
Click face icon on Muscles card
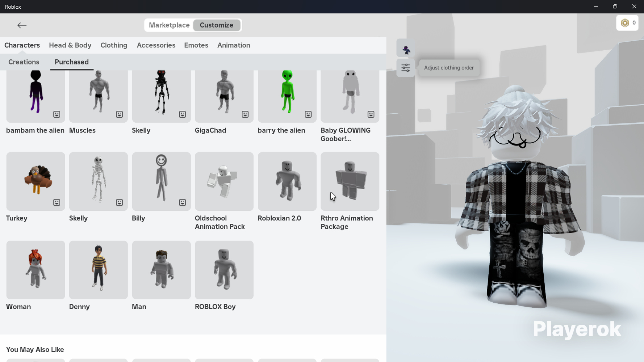[x=120, y=114]
